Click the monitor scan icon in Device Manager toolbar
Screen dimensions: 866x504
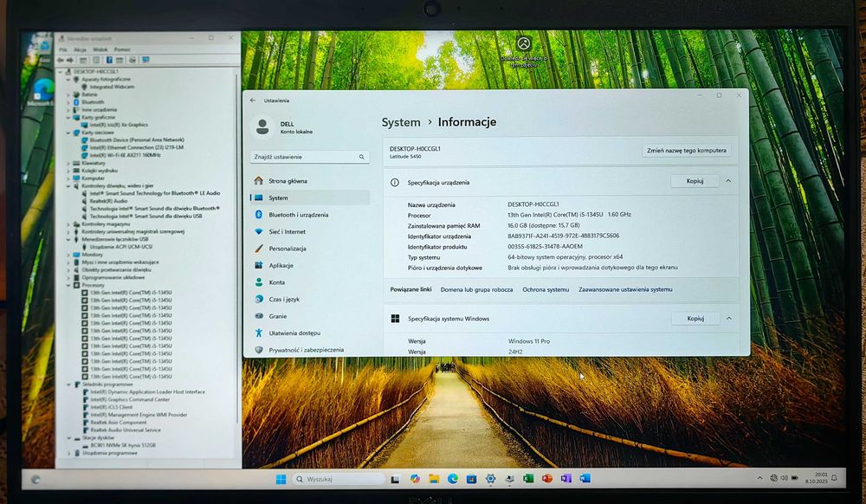pos(145,60)
